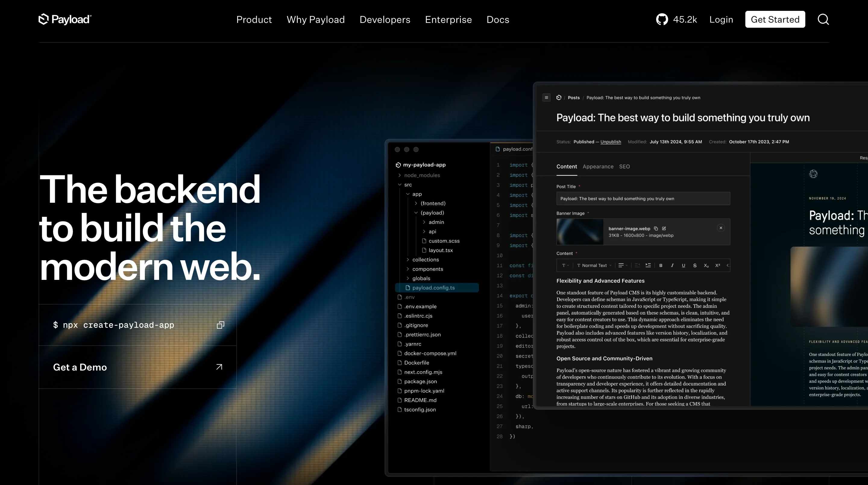Select docker-compose.yml file
The width and height of the screenshot is (868, 485).
426,353
